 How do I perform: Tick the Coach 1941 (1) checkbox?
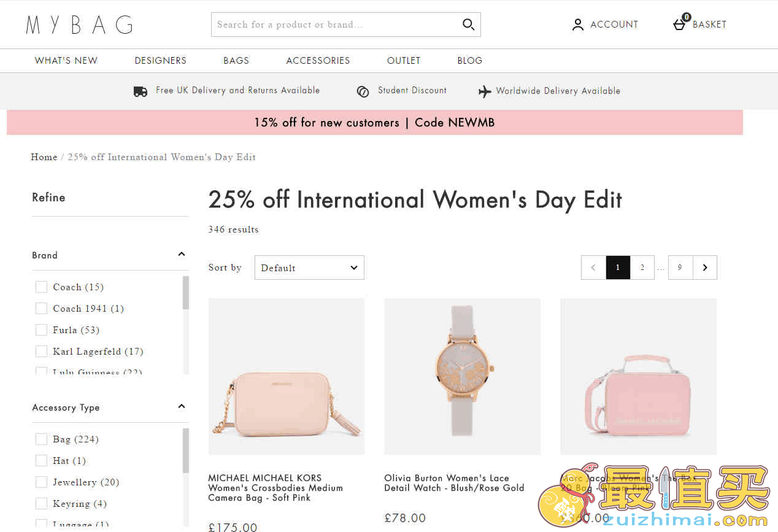(41, 308)
